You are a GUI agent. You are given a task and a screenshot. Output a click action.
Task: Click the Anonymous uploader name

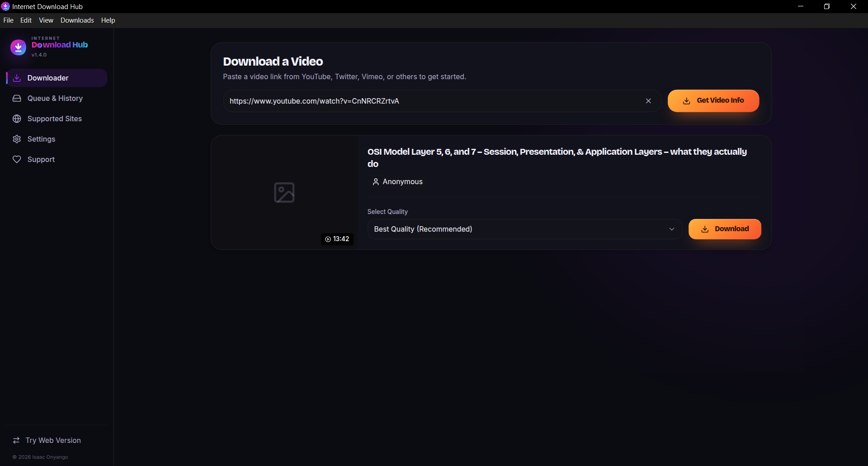(403, 182)
